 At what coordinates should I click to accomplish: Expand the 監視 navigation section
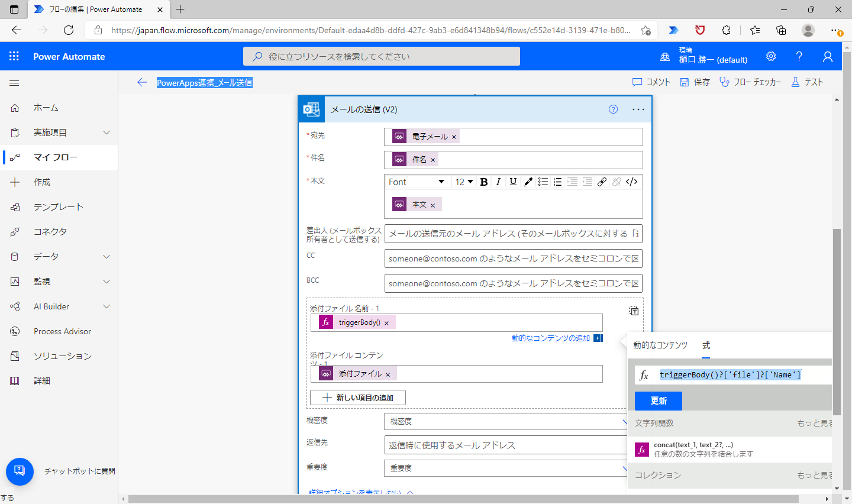(106, 282)
